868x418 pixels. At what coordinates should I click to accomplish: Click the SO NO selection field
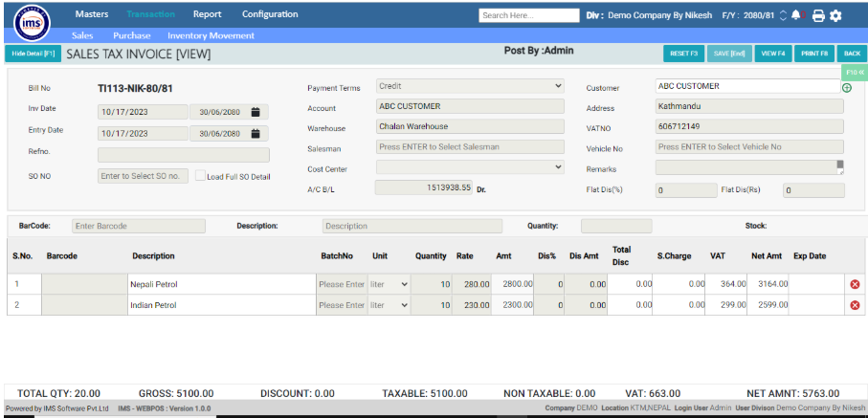143,176
